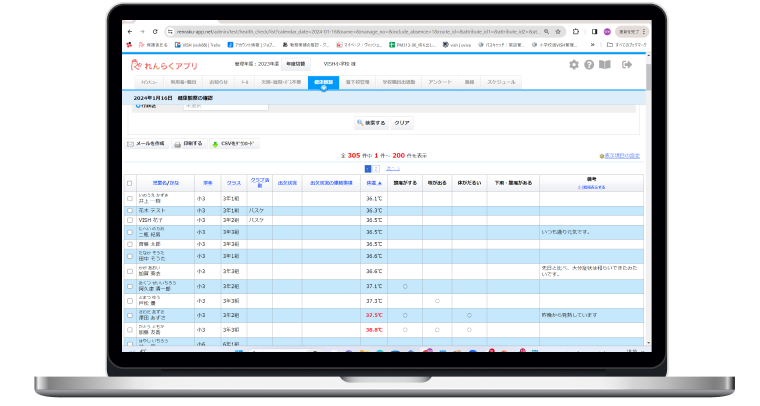Screen dimensions: 760x406
Task: Check the box for 花木 テスト
Action: [x=129, y=211]
